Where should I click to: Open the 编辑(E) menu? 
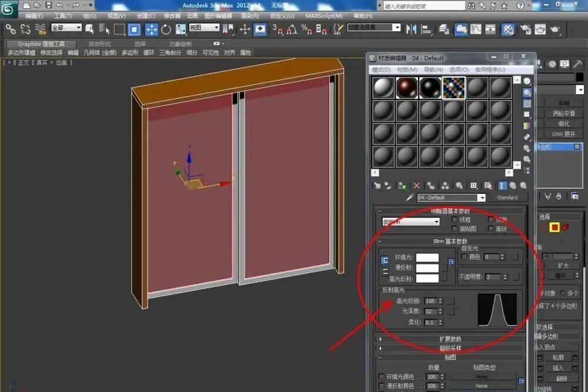coord(34,16)
